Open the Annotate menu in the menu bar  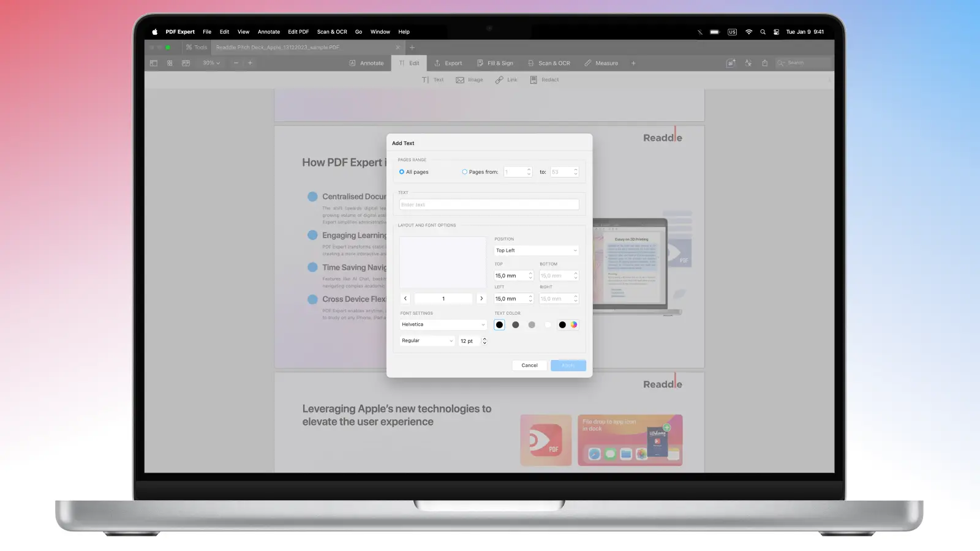click(x=268, y=32)
